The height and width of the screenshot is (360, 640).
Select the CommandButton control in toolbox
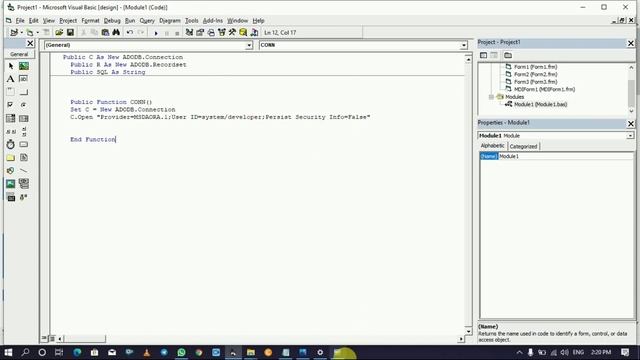24,92
